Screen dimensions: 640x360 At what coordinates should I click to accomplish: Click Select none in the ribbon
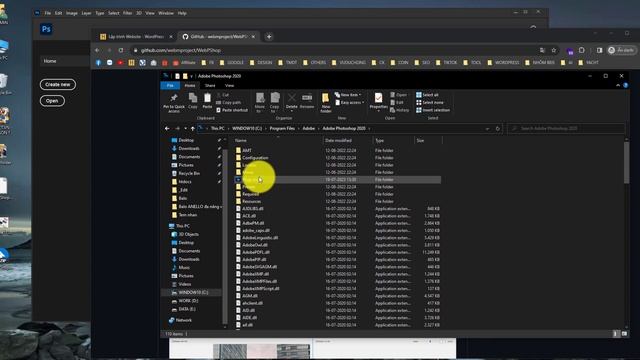pyautogui.click(x=430, y=102)
